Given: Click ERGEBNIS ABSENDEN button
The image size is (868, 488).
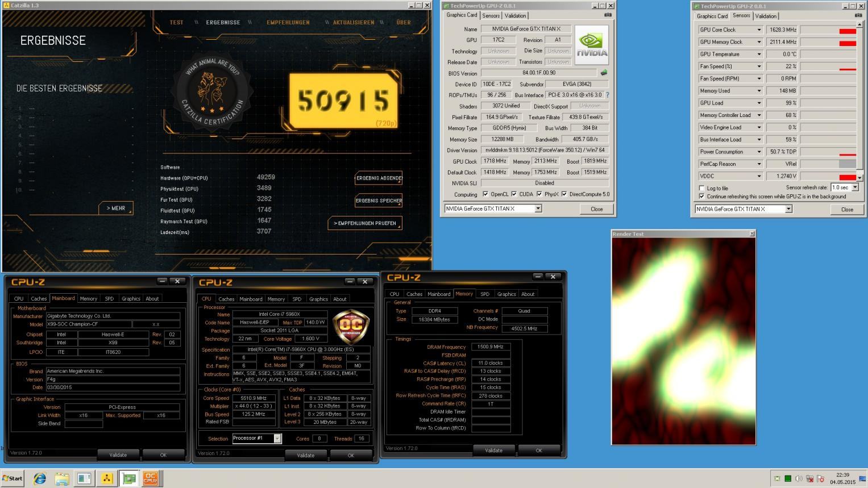Looking at the screenshot, I should point(379,178).
